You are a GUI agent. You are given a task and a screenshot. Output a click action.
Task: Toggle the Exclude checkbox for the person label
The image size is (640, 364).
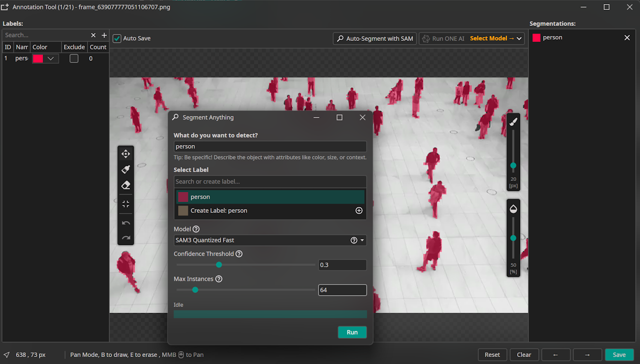(73, 58)
